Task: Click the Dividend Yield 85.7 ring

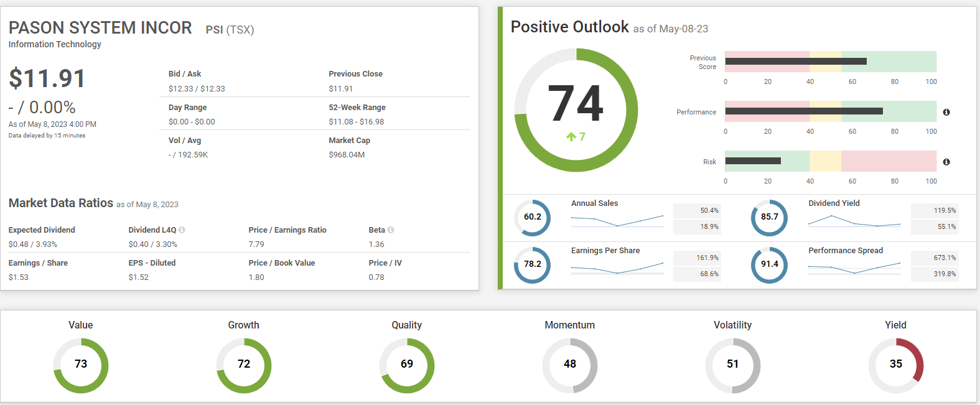Action: (770, 217)
